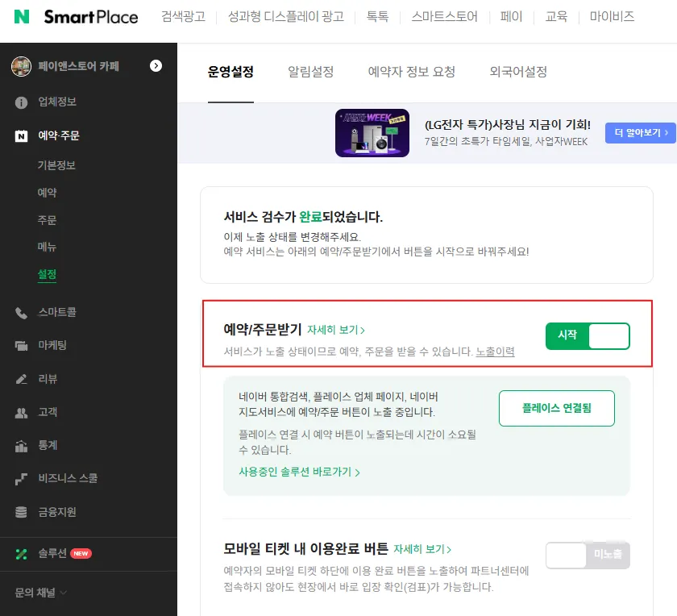Image resolution: width=677 pixels, height=616 pixels.
Task: Select 메뉴 submenu item
Action: coord(47,247)
